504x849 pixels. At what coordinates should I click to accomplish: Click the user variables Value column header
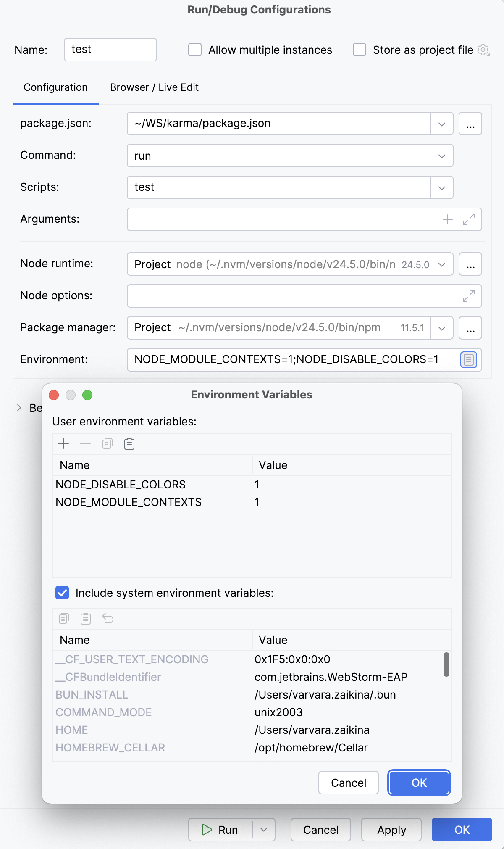click(352, 465)
